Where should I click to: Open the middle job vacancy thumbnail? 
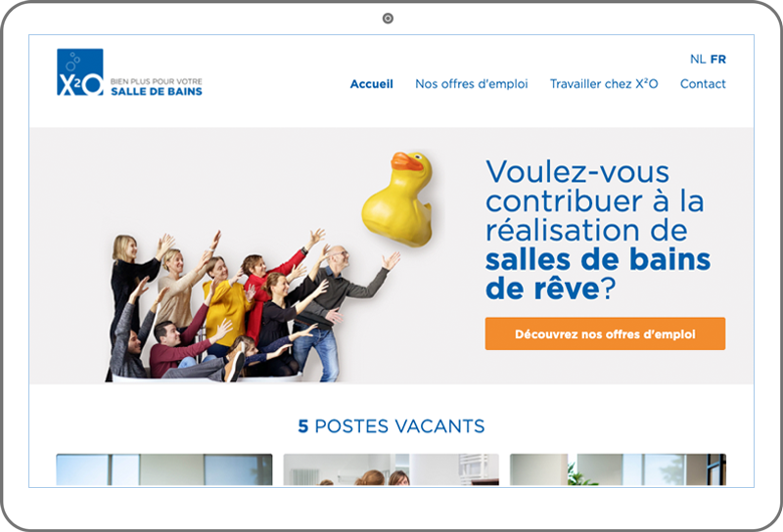coord(391,469)
